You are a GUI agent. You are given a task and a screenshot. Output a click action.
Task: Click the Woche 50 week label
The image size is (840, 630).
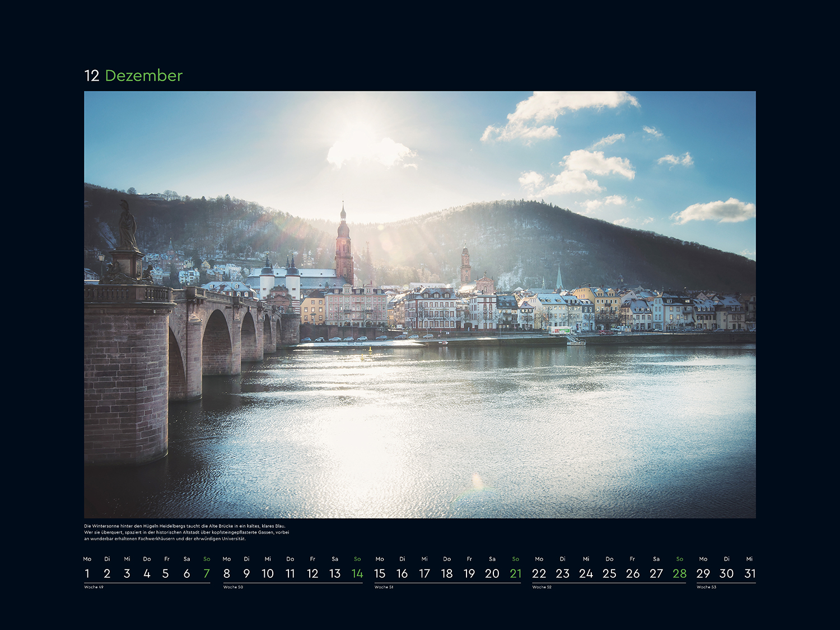tap(233, 587)
